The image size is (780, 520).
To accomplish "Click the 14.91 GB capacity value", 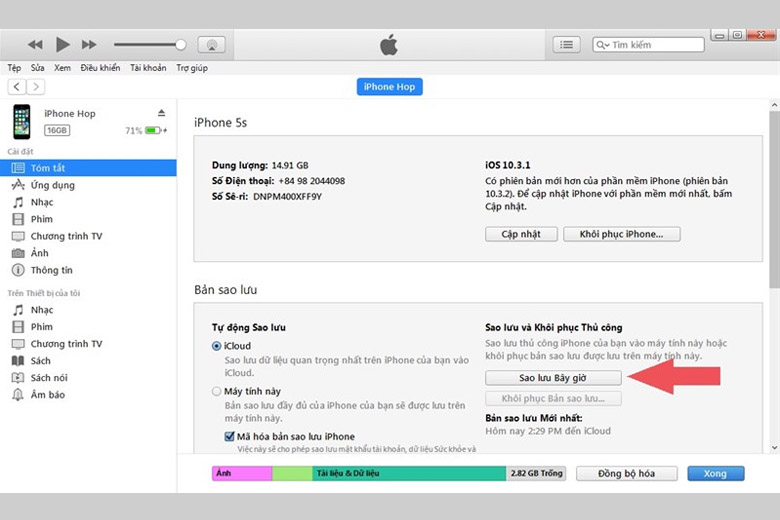I will pos(290,165).
